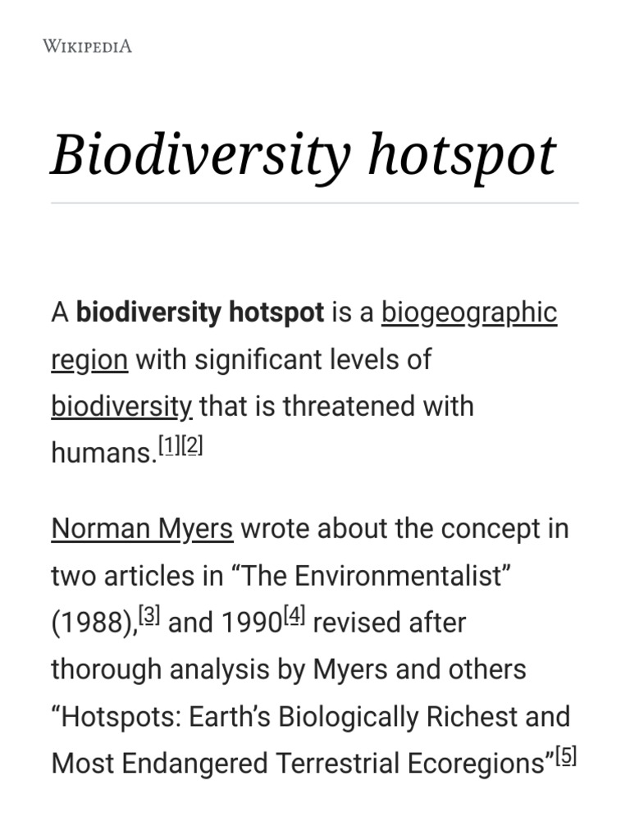Image resolution: width=630 pixels, height=840 pixels.
Task: Click the "Biodiversity hotspot" page title
Action: [x=304, y=156]
